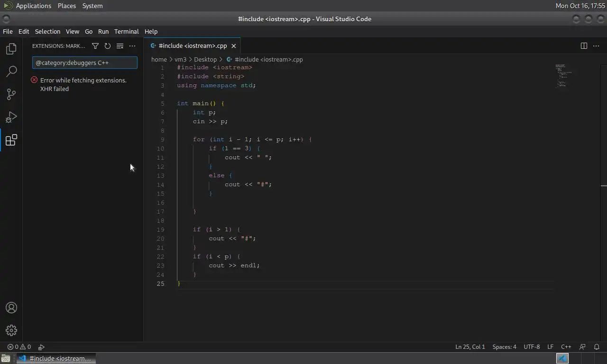Click the 'EXTENSIONS: MARK...' panel title
The width and height of the screenshot is (607, 364).
click(x=59, y=46)
